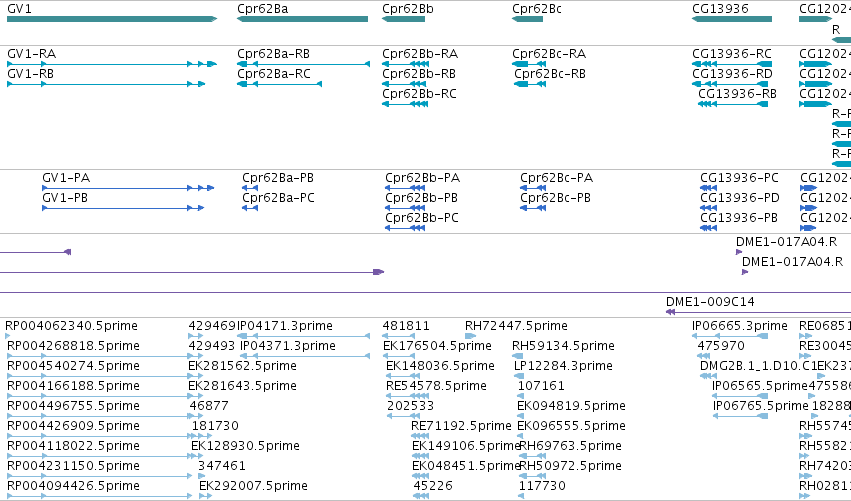
Task: Open transcript GV1-RA
Action: (31, 54)
